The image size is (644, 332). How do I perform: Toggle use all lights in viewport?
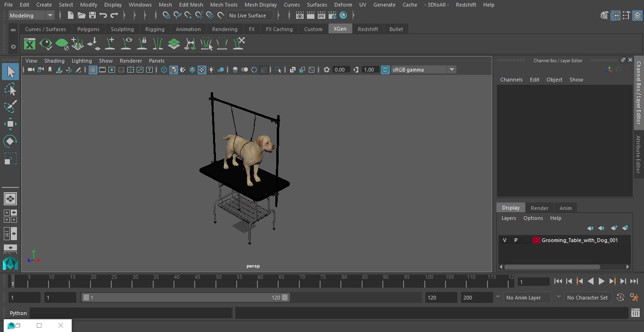point(211,70)
